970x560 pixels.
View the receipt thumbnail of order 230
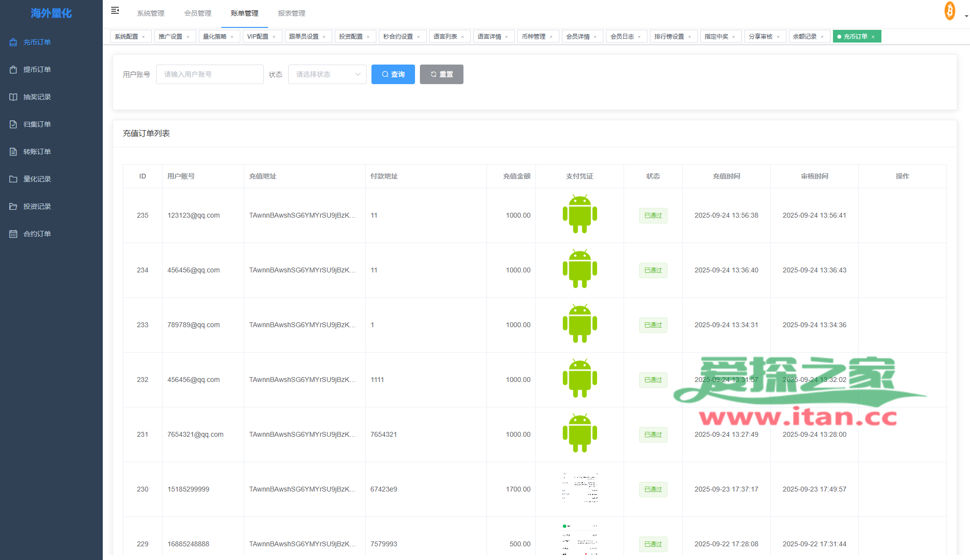pyautogui.click(x=579, y=488)
